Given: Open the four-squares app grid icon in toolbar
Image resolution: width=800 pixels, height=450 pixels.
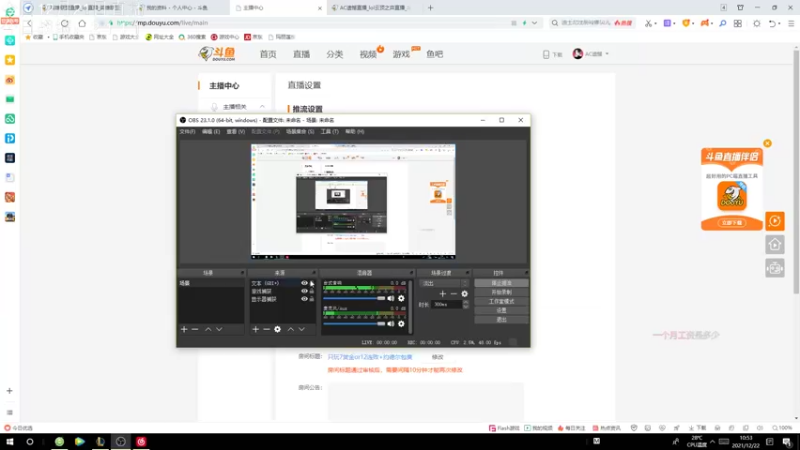Looking at the screenshot, I should (738, 23).
